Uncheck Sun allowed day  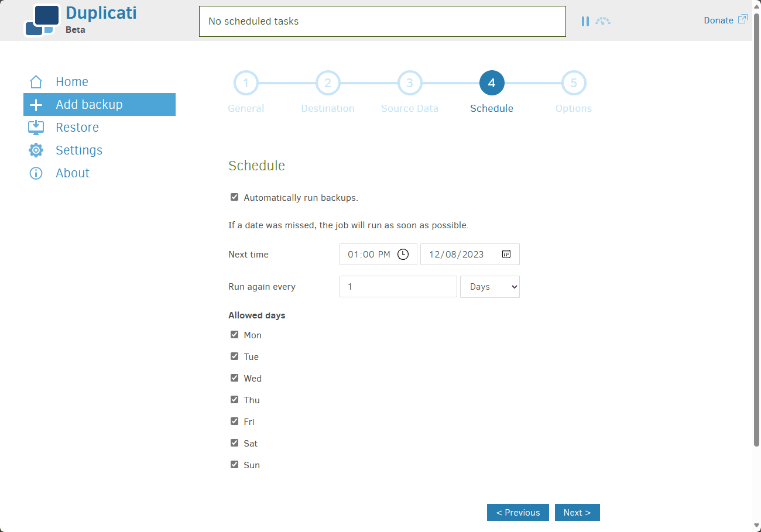click(x=235, y=465)
